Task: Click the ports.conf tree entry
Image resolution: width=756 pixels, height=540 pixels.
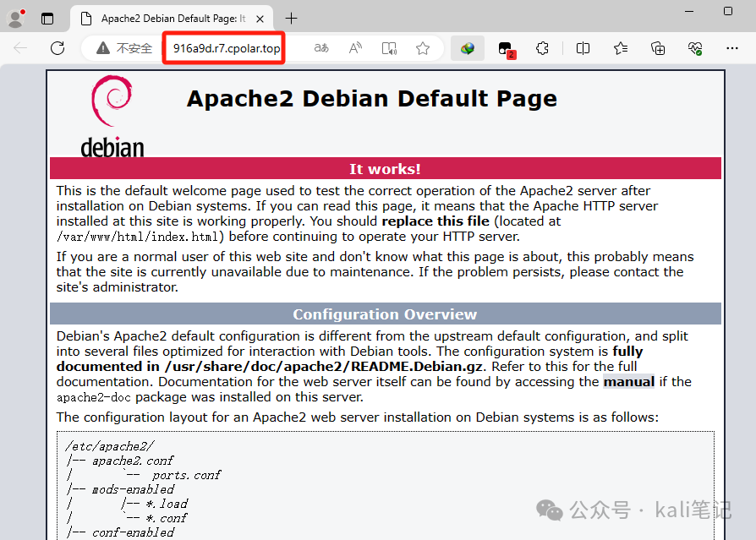Action: [x=187, y=475]
